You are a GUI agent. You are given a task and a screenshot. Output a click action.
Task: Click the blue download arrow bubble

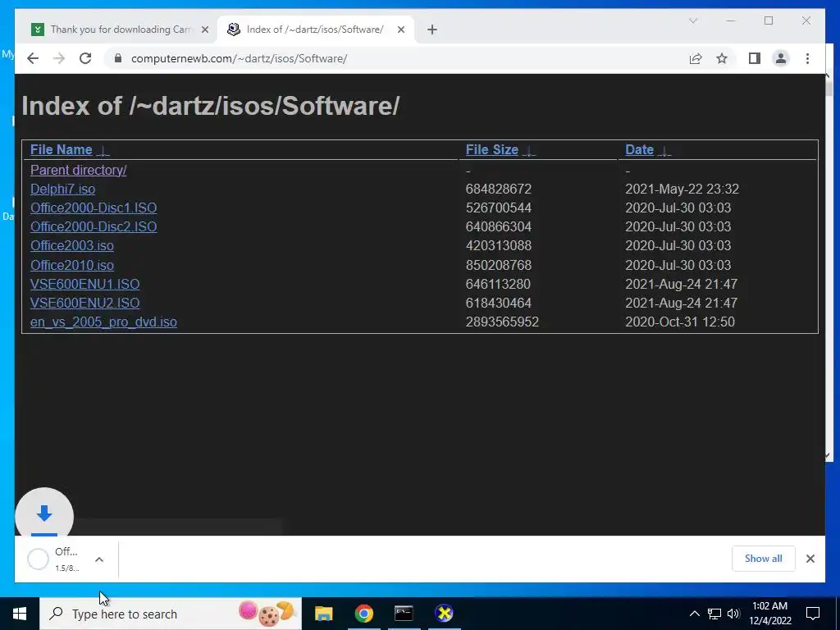point(44,514)
